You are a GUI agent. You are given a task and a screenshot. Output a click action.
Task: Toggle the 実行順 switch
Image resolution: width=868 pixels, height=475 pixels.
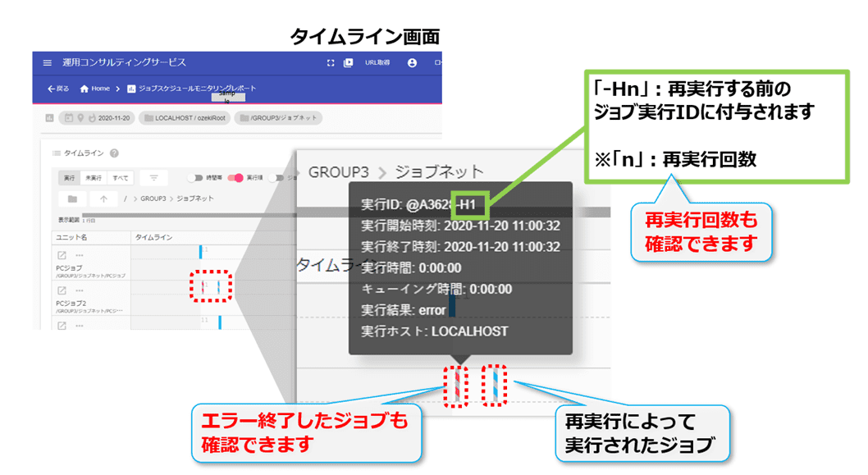[235, 178]
